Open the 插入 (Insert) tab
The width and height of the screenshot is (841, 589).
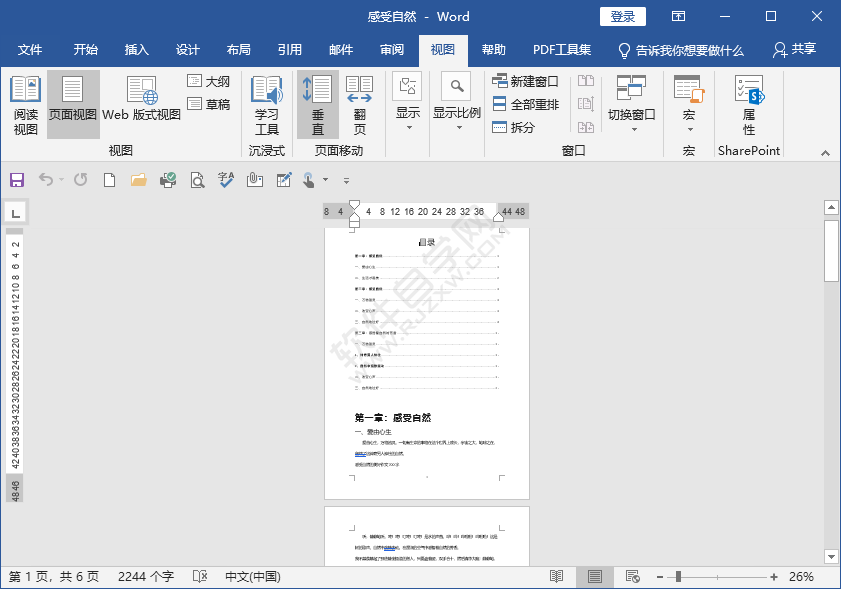pyautogui.click(x=137, y=50)
